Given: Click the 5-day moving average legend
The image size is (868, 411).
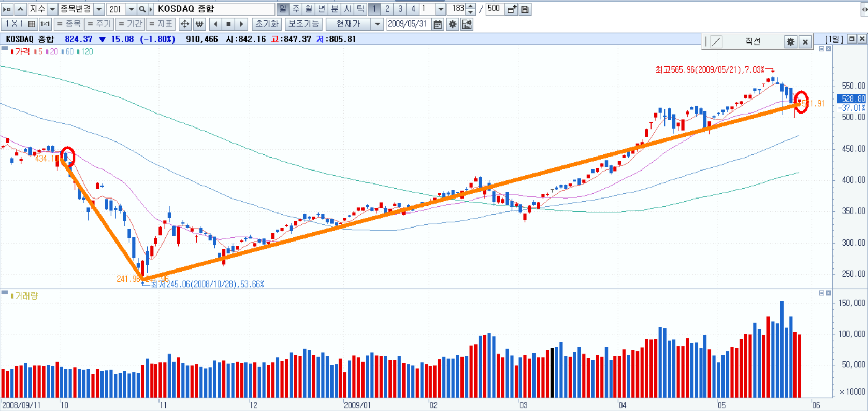Looking at the screenshot, I should [38, 52].
